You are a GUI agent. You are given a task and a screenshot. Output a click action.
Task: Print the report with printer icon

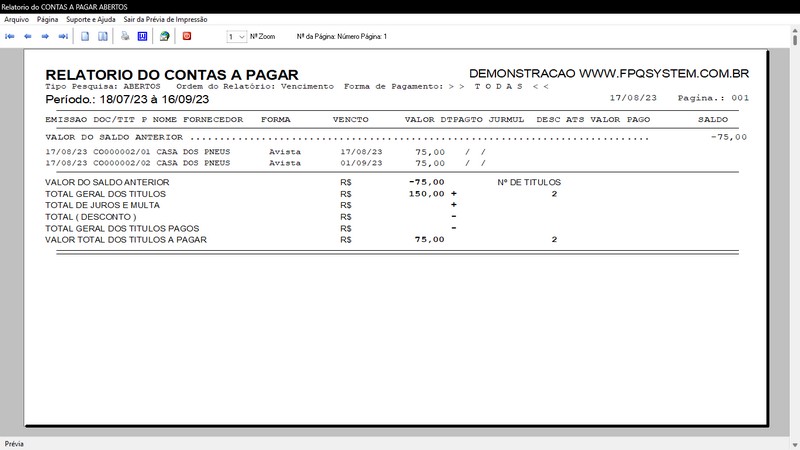pyautogui.click(x=125, y=36)
